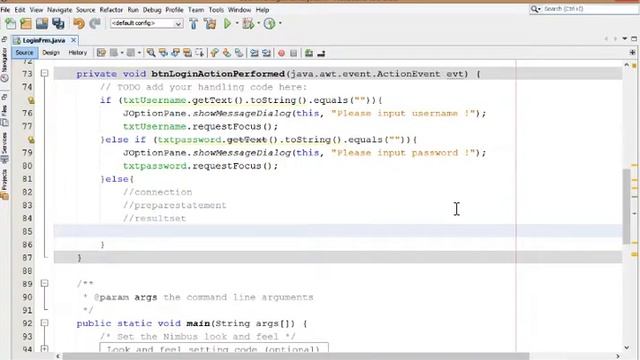Click the editor Back navigation icon
This screenshot has height=360, width=640.
coord(114,53)
